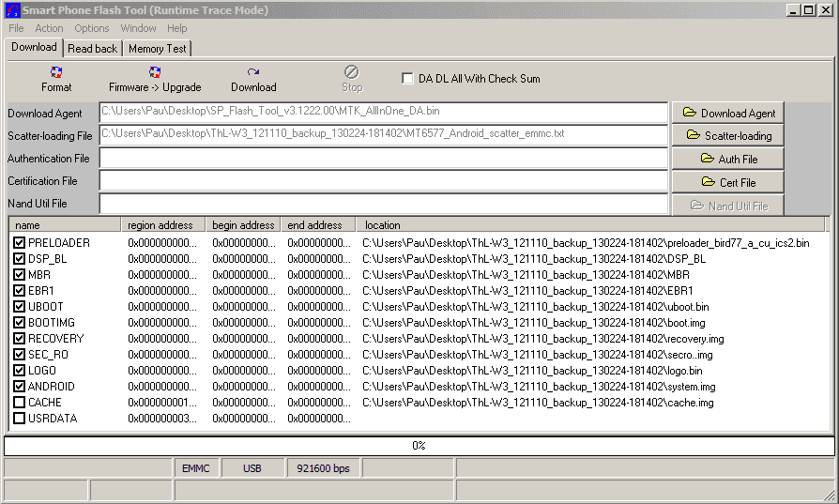Viewport: 839px width, 504px height.
Task: Browse with the Download Agent button
Action: pos(727,113)
